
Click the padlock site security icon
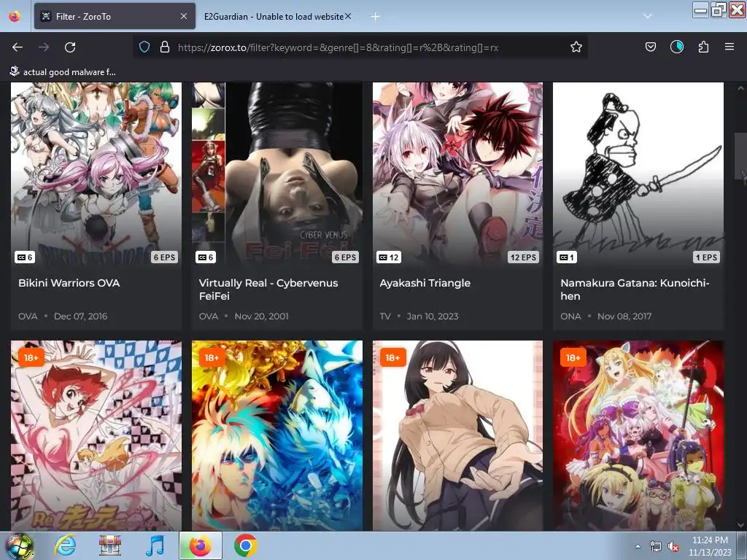click(165, 47)
